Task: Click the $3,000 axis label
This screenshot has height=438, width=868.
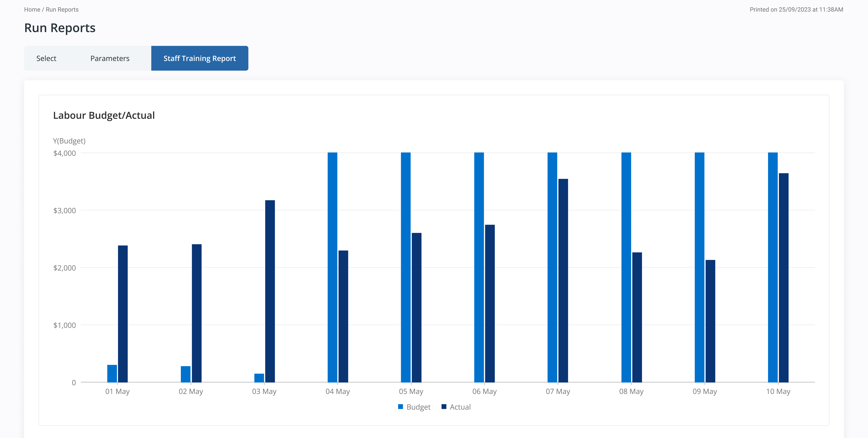Action: pyautogui.click(x=65, y=210)
